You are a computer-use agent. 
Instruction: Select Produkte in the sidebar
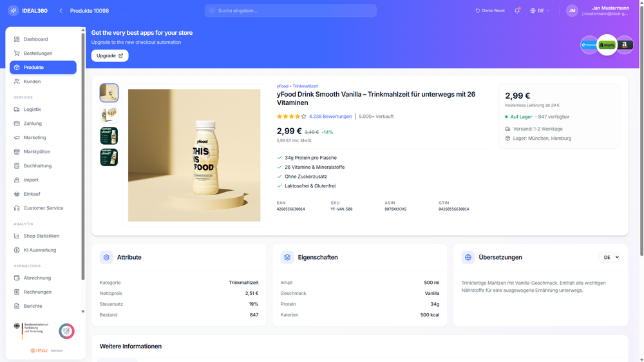pos(43,68)
